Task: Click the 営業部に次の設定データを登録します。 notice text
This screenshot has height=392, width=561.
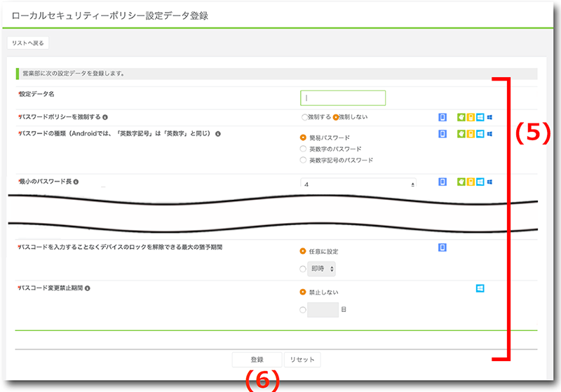Action: point(74,74)
